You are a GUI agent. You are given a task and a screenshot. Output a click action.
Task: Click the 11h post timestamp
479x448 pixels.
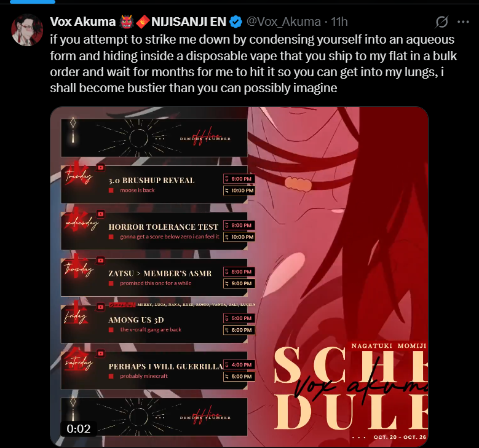pos(339,22)
